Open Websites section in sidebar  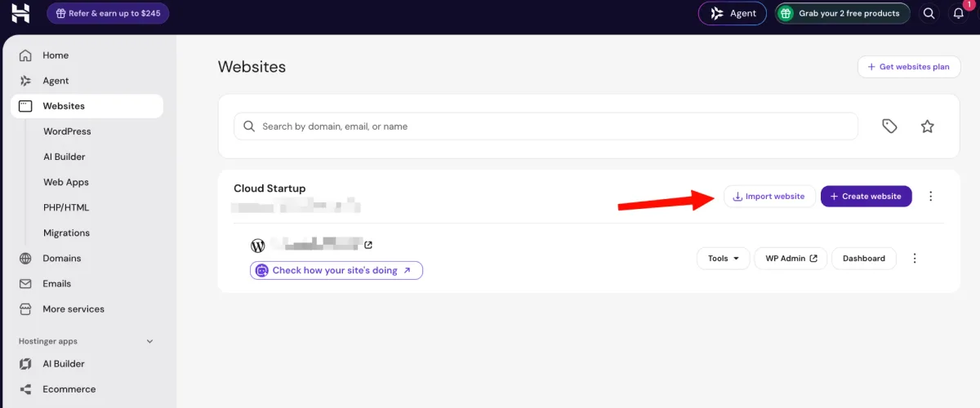click(87, 106)
